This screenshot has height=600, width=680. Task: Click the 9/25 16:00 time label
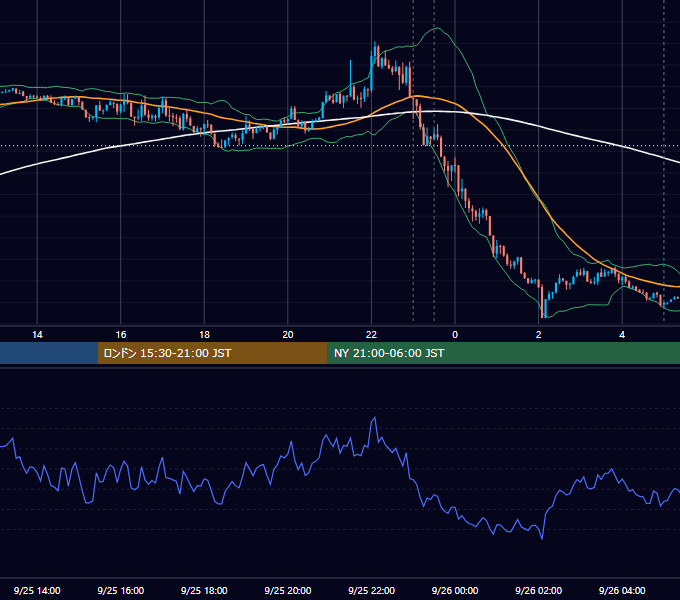click(121, 590)
